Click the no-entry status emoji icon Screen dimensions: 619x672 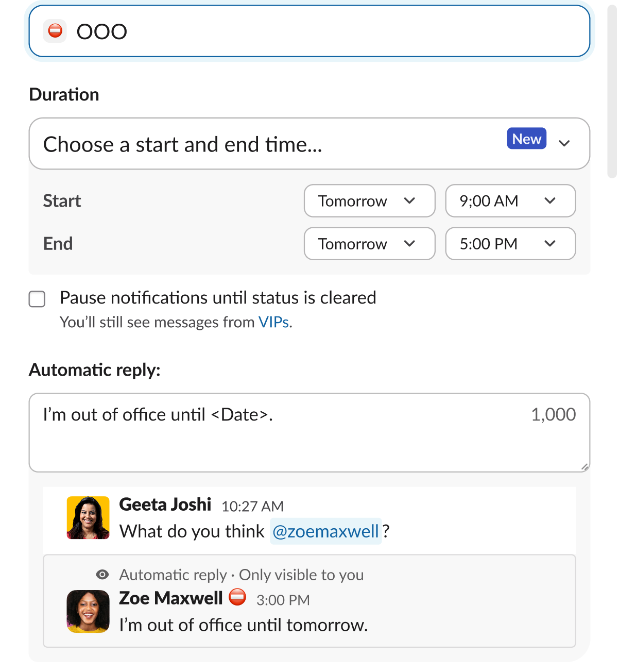point(55,31)
